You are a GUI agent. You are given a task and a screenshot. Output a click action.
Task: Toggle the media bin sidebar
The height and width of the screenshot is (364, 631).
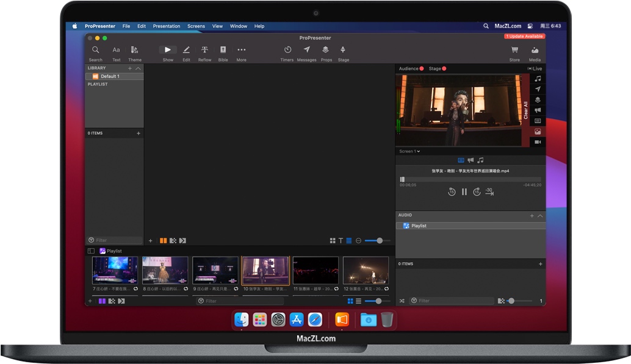click(x=91, y=251)
